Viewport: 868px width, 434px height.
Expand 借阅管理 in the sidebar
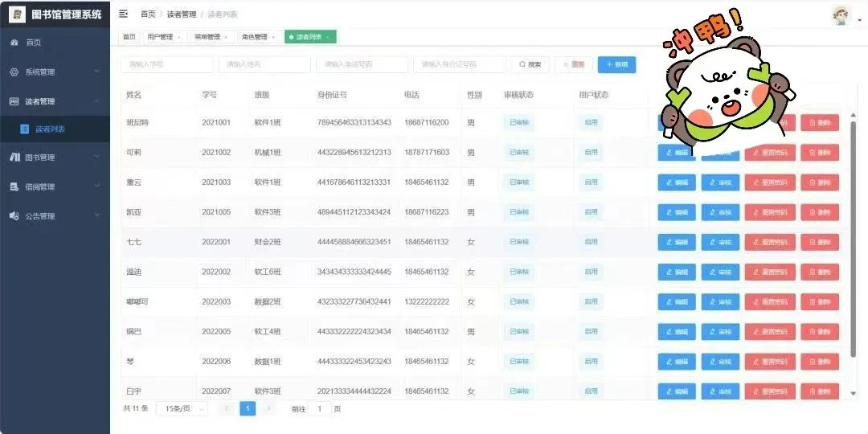click(55, 186)
